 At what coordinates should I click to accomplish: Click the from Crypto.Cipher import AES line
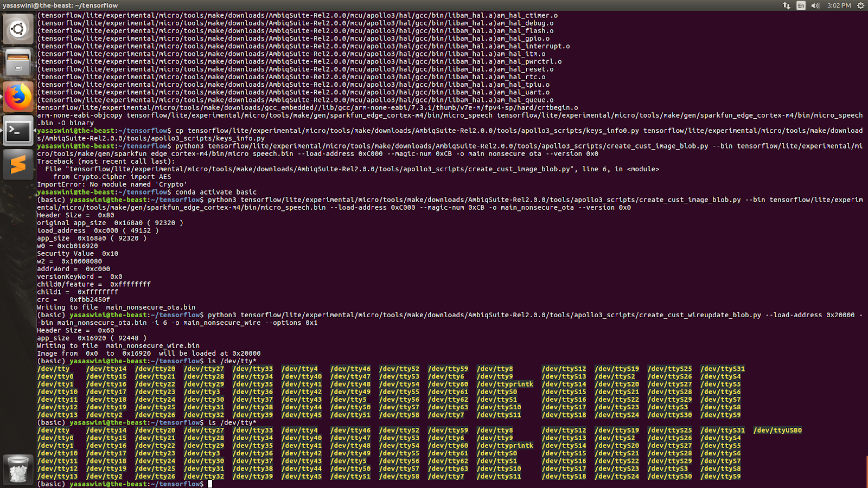coord(112,177)
